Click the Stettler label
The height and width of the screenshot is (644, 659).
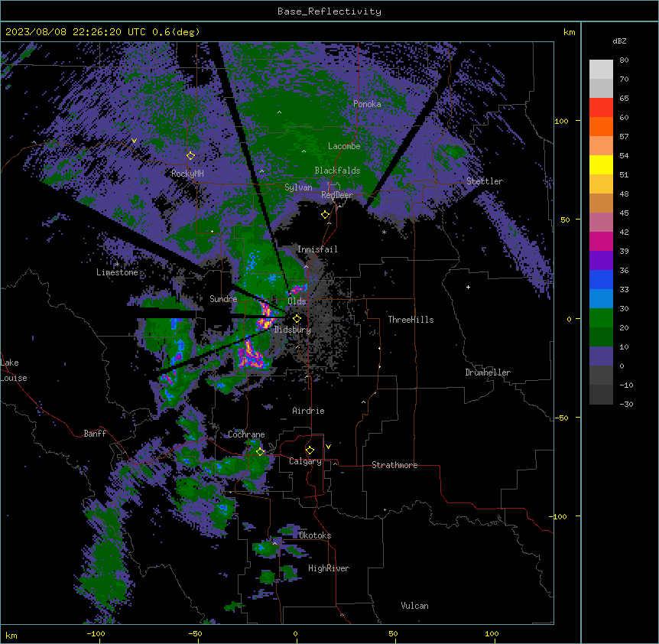pos(485,181)
